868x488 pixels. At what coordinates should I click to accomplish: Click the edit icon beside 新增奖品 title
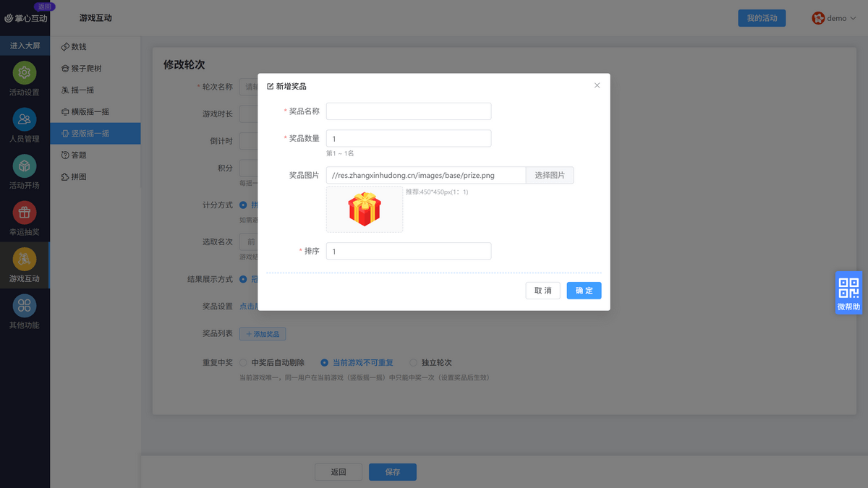(x=271, y=86)
